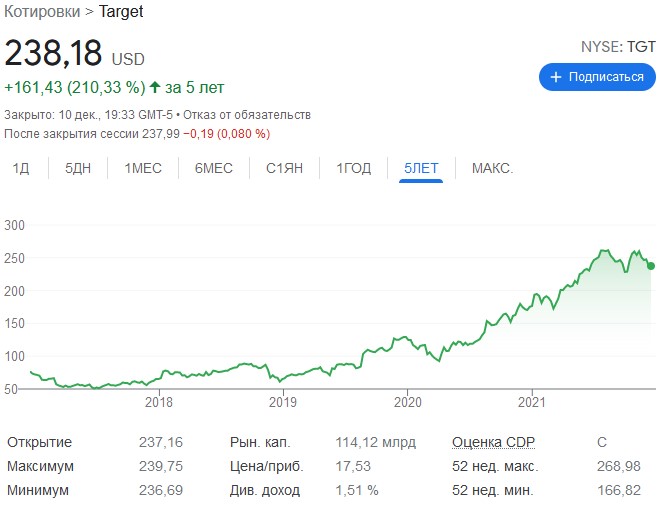Image resolution: width=665 pixels, height=506 pixels.
Task: Click the Максимум value 239,75
Action: click(161, 466)
